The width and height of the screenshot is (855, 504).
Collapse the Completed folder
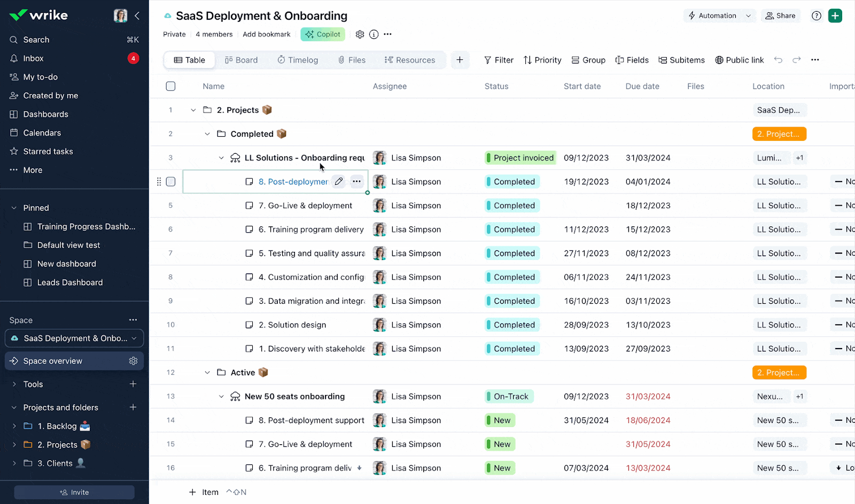click(207, 133)
